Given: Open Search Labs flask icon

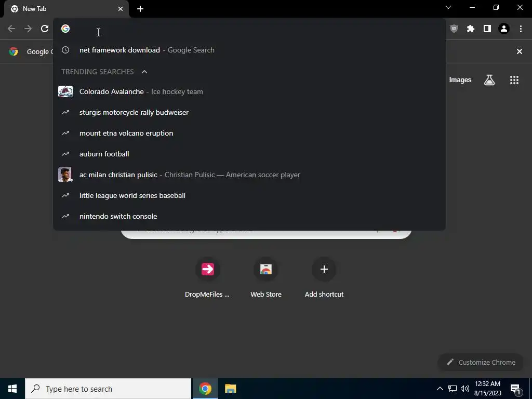Looking at the screenshot, I should pyautogui.click(x=489, y=80).
